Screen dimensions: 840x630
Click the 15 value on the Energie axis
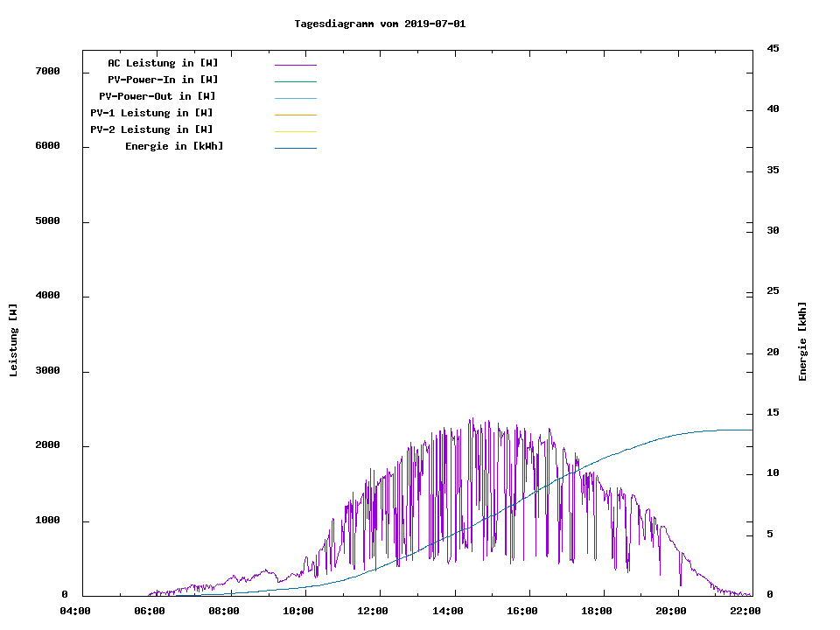773,412
